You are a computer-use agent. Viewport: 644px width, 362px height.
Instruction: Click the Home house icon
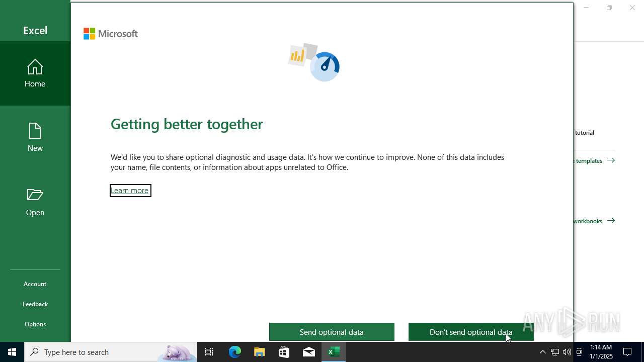tap(35, 67)
